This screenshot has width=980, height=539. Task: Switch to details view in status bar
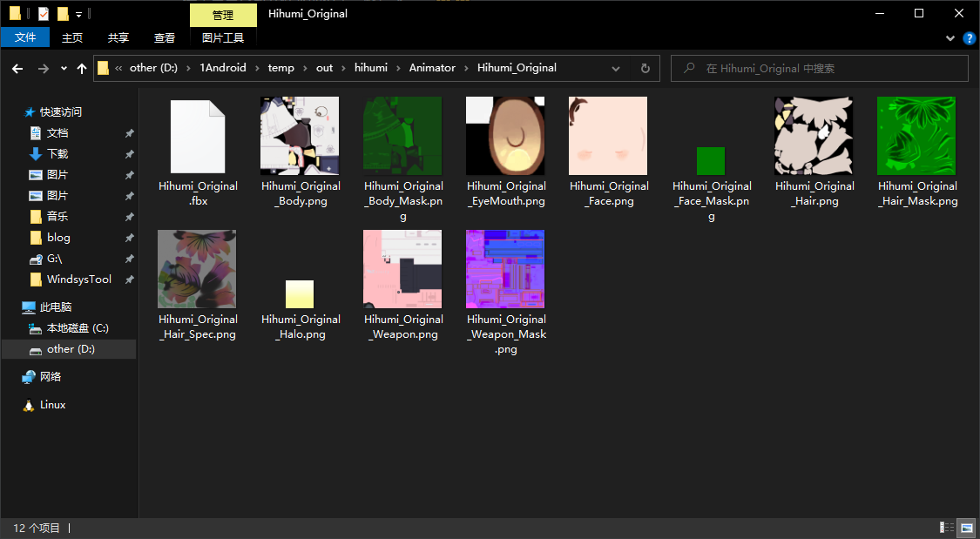946,528
